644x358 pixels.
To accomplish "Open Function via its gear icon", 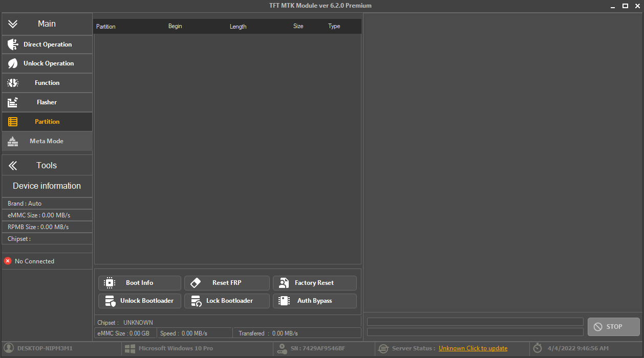I will coord(13,82).
